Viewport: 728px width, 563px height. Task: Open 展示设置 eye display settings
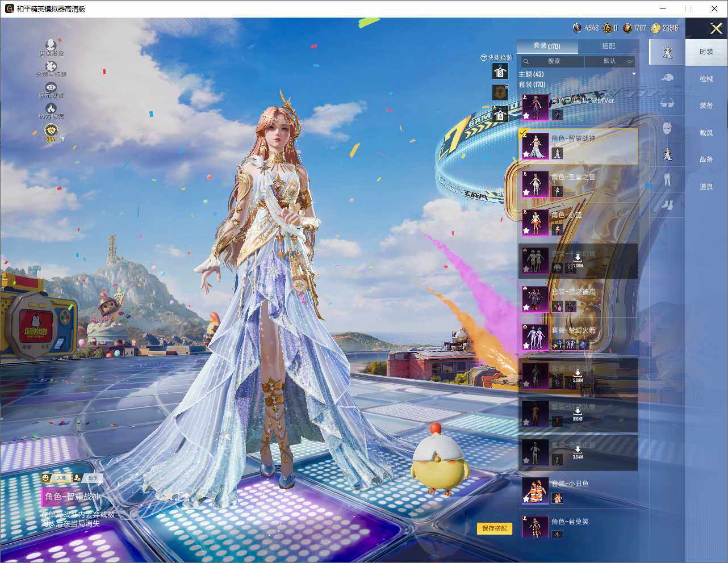pyautogui.click(x=51, y=87)
